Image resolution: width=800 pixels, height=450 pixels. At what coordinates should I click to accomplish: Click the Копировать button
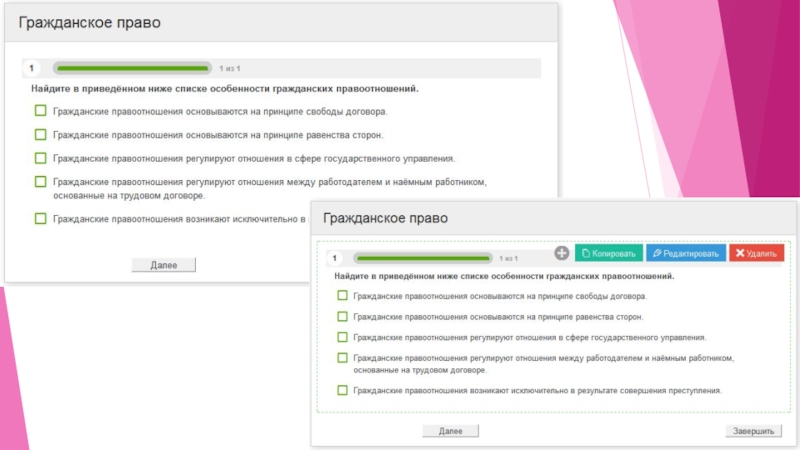click(609, 253)
